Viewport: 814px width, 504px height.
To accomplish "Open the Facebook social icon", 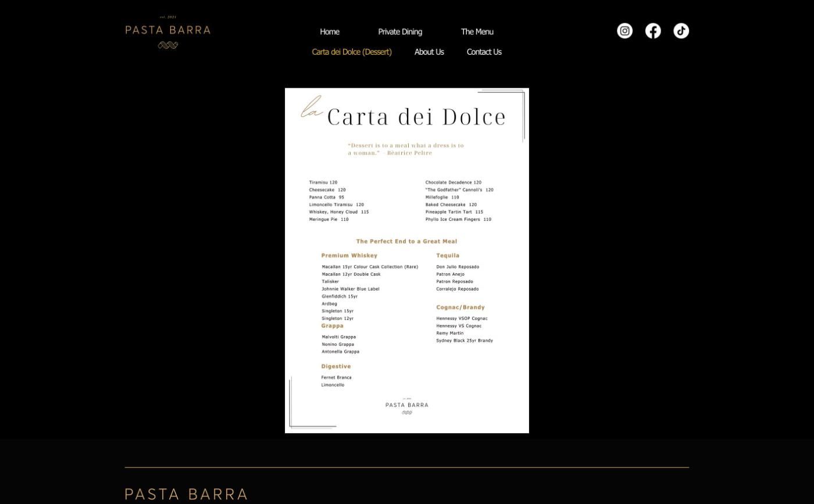I will click(653, 31).
